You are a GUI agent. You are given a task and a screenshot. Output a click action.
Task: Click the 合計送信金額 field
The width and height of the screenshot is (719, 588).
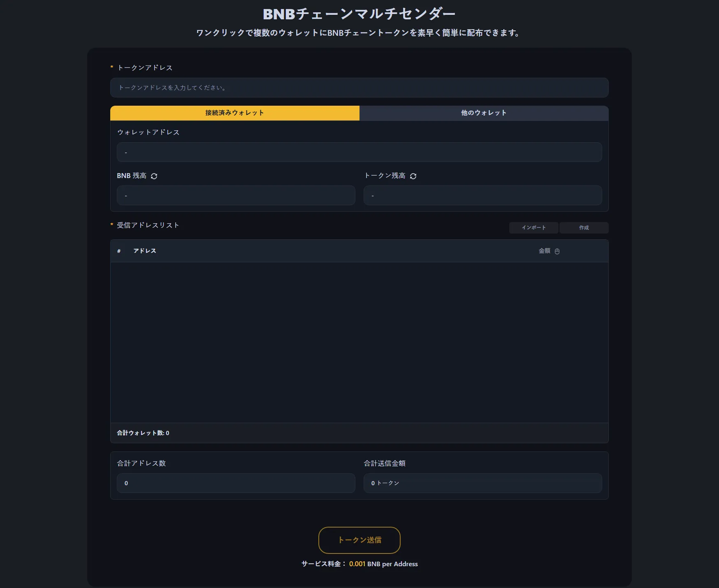[x=482, y=483]
